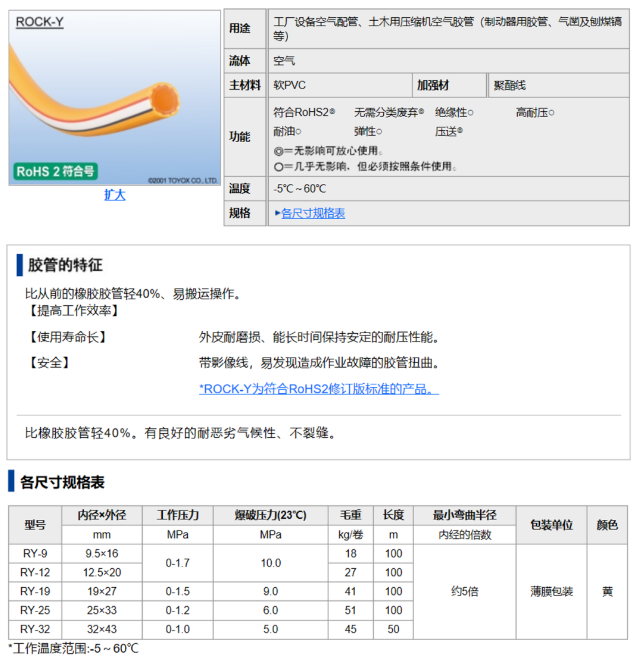The width and height of the screenshot is (638, 661).
Task: Click the 符合RoHS2 double-circle symbol
Action: (x=332, y=113)
